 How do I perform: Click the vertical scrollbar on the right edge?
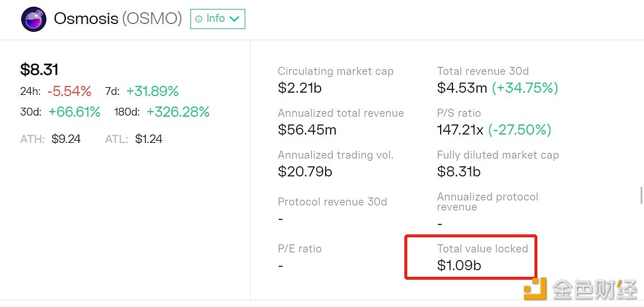point(642,195)
